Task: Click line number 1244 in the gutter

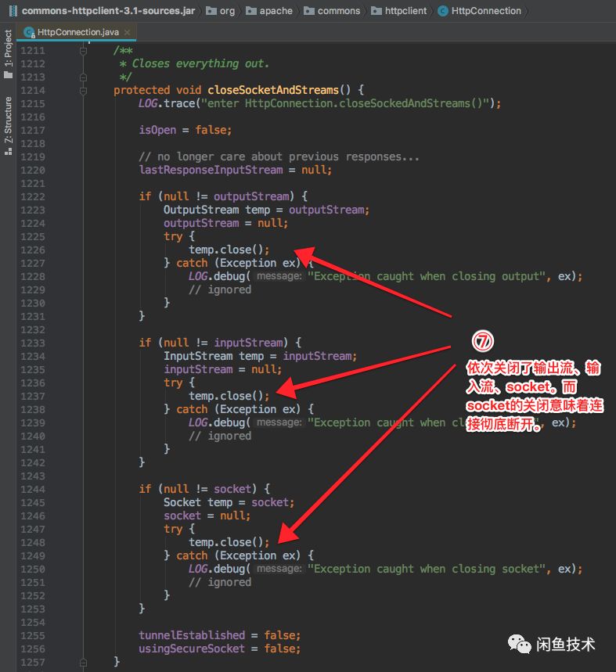Action: pos(33,490)
